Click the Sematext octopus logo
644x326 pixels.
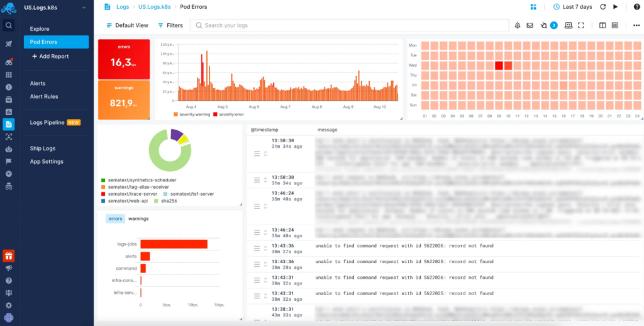(9, 8)
